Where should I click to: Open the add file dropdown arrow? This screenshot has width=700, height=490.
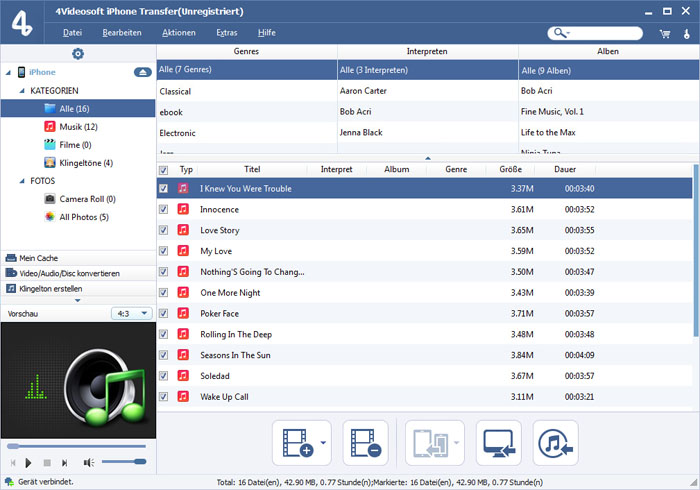tap(324, 443)
